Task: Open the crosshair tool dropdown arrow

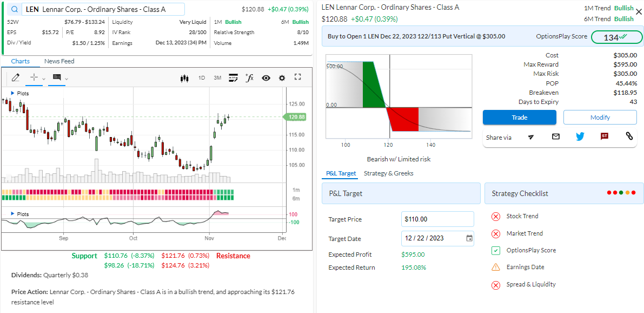Action: (x=44, y=79)
